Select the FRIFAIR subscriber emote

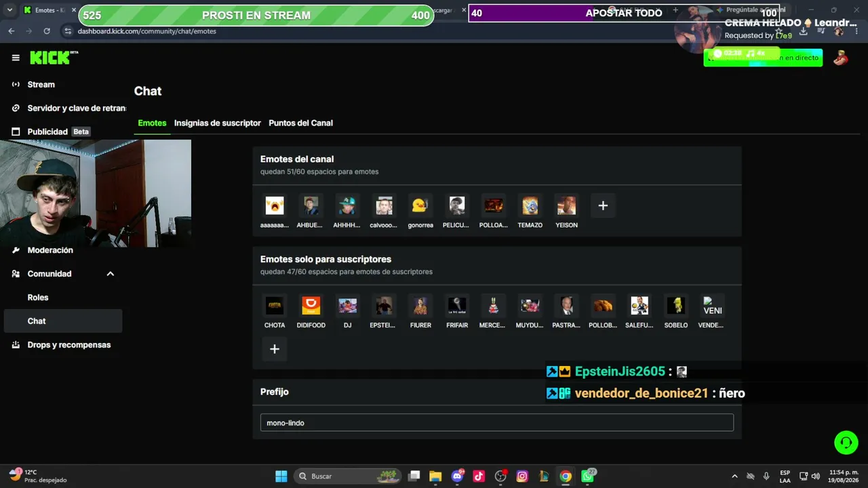(457, 306)
